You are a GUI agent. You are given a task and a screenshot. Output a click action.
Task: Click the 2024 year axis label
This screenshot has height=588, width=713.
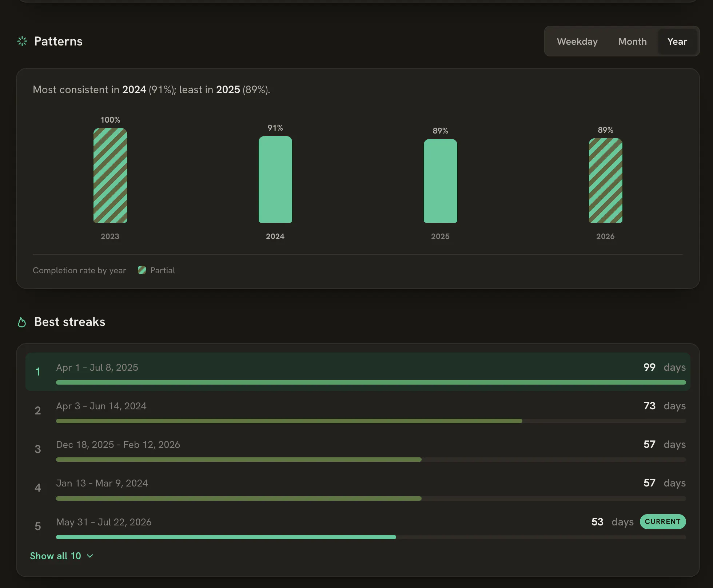tap(275, 236)
